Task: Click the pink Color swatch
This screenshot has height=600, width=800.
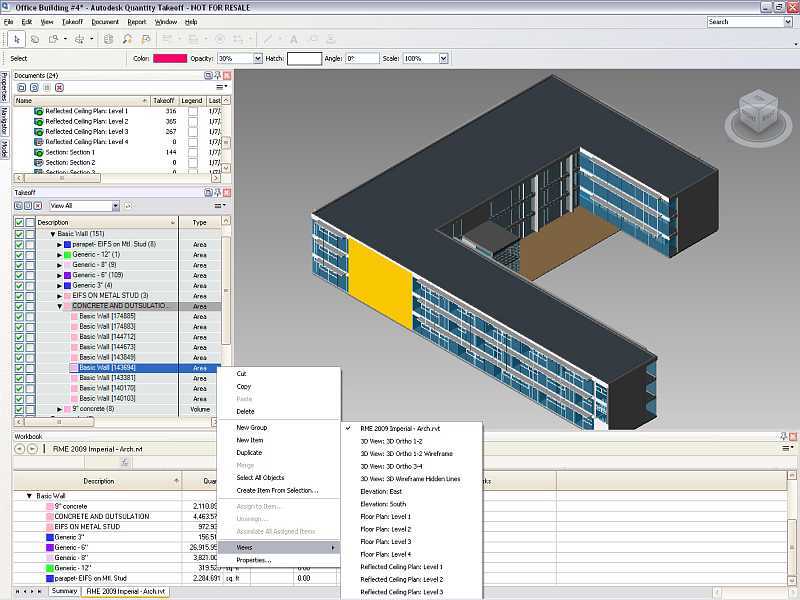Action: pyautogui.click(x=169, y=59)
